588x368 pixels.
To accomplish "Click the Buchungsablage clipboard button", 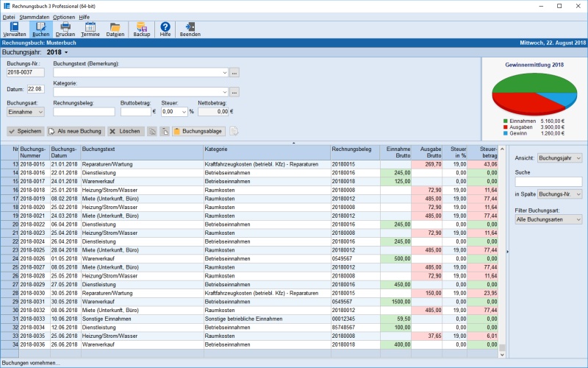I will (x=199, y=131).
